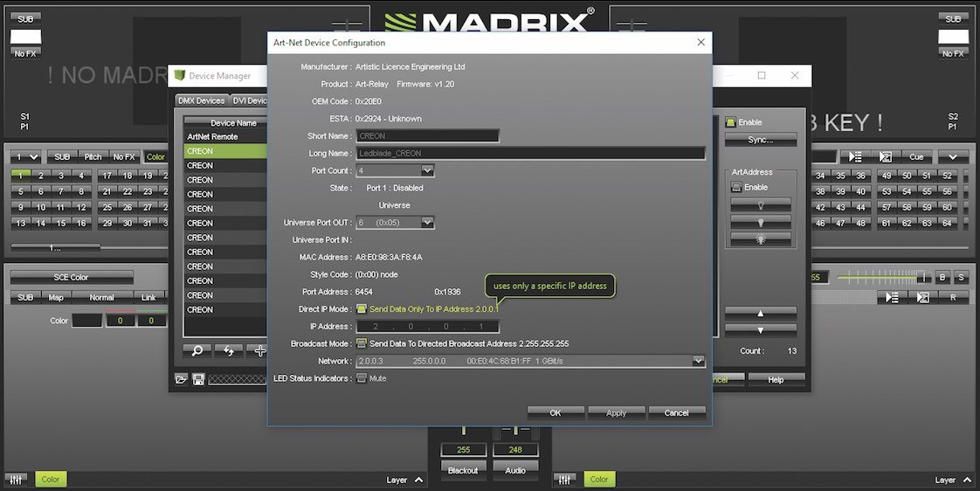Click the unlit bulb ArtAddress icon
Viewport: 980px width, 491px height.
pos(761,204)
